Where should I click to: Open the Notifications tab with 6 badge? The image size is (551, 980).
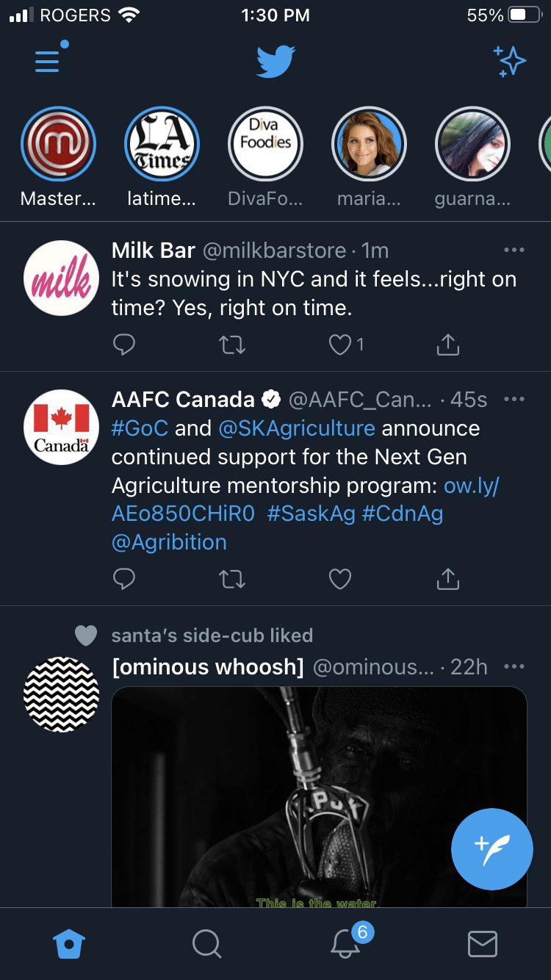point(345,944)
